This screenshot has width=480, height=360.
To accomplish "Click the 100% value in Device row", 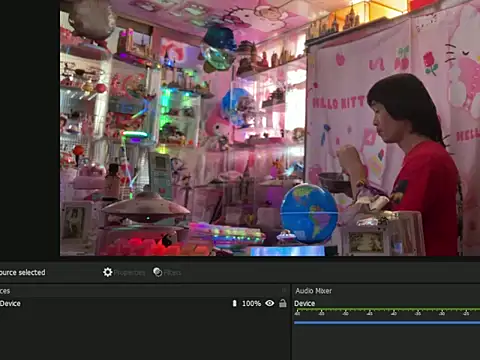I will point(251,303).
